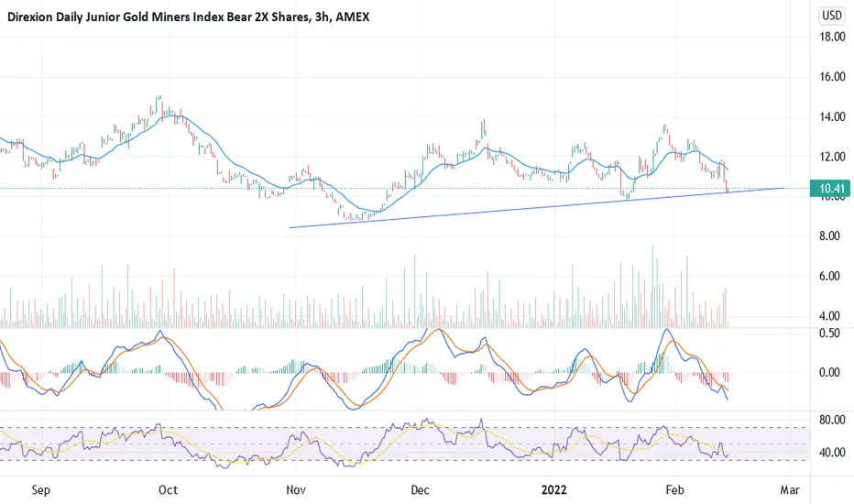Viewport: 854px width, 504px height.
Task: Click the USD currency button
Action: 832,16
